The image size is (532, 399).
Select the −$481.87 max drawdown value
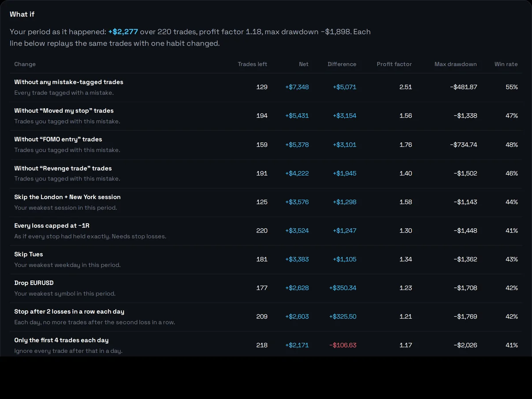(464, 87)
